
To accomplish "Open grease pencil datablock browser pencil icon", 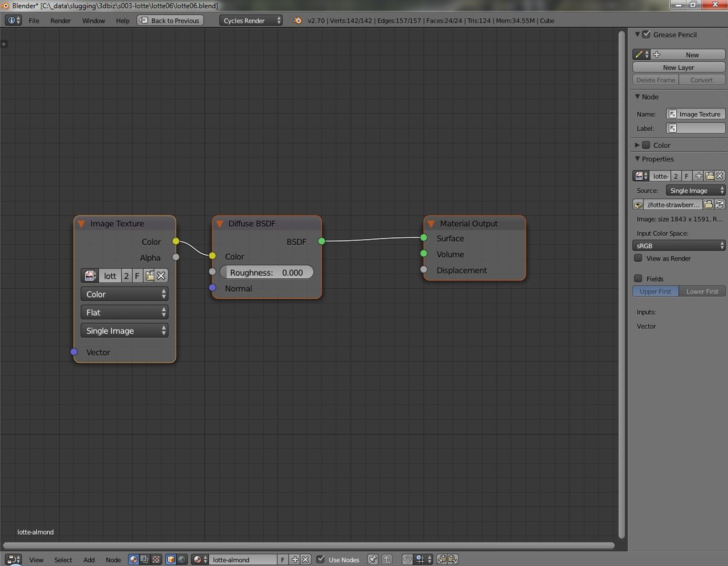I will coord(641,55).
